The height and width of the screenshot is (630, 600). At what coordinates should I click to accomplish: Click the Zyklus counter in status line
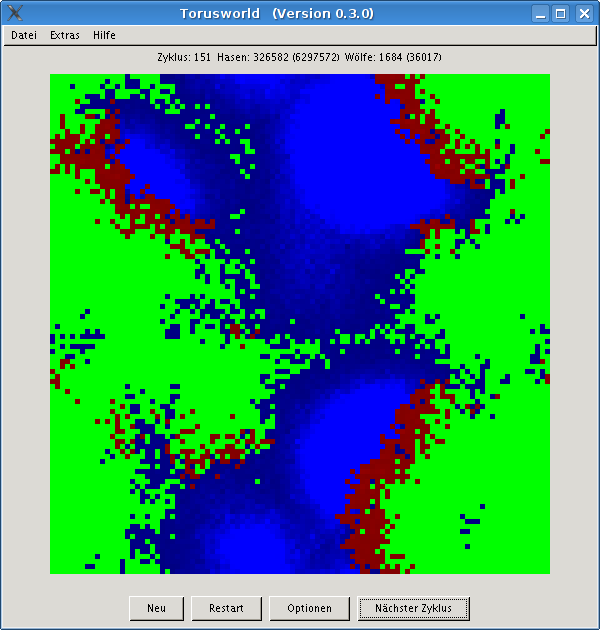[183, 57]
